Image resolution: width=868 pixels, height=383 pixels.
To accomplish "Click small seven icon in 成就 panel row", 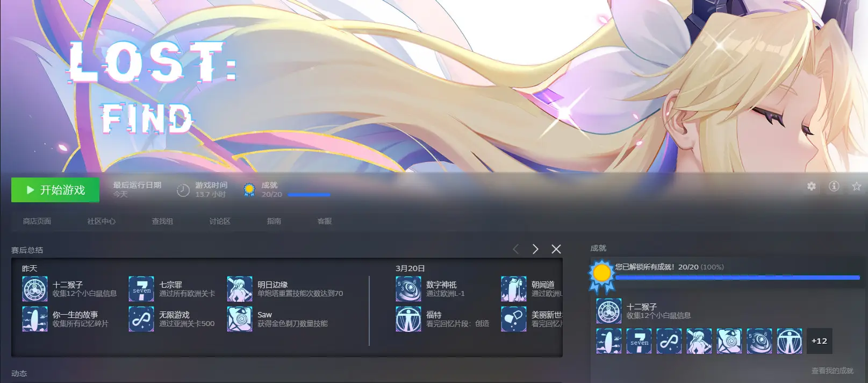I will (x=639, y=341).
